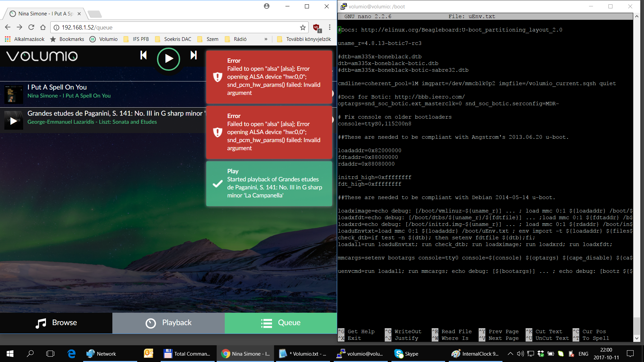Click play thumbnail of Grandes etudes de Paganini
The height and width of the screenshot is (362, 644).
tap(13, 121)
